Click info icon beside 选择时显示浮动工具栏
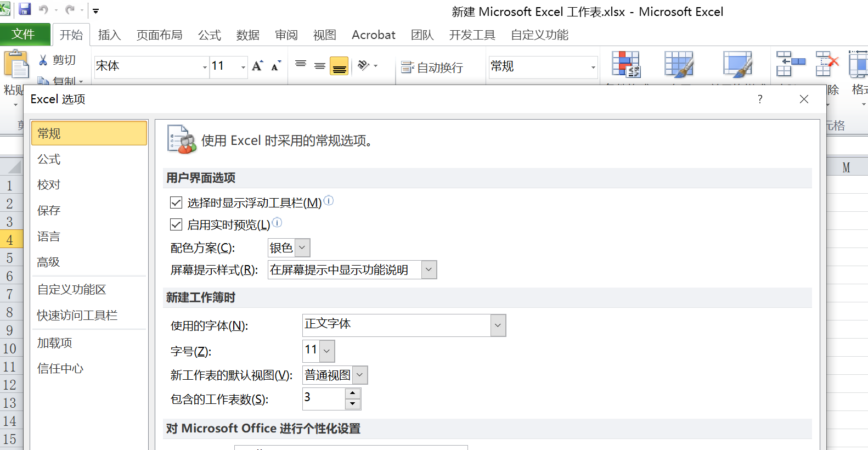This screenshot has width=868, height=450. click(328, 201)
